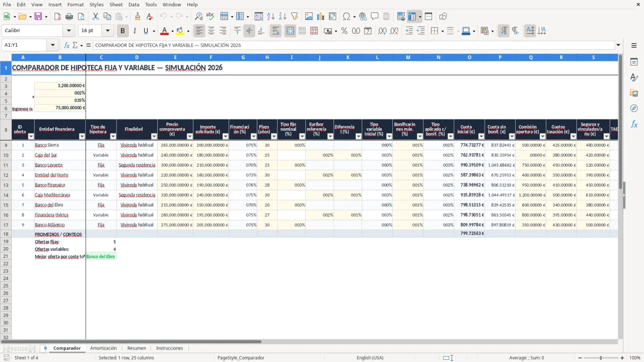Viewport: 644px width, 362px height.
Task: Click zoom in plus button
Action: [x=622, y=358]
